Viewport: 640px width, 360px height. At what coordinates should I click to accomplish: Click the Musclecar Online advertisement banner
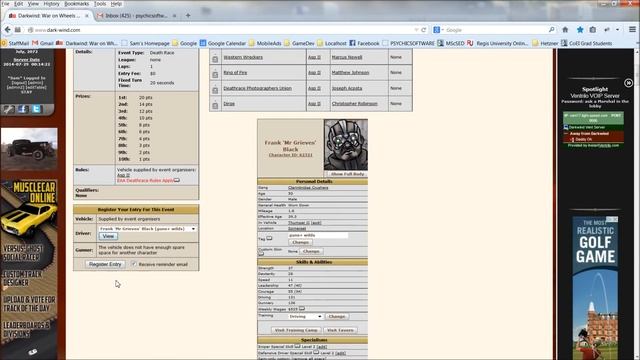point(29,269)
